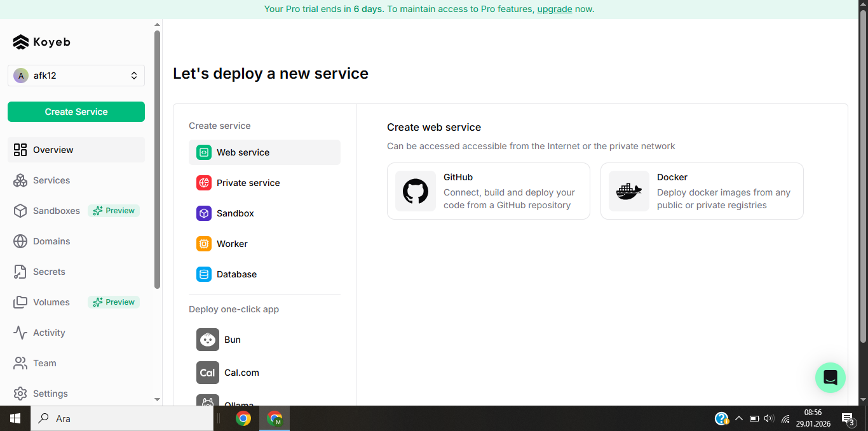Click the upgrade link in banner

(x=555, y=9)
